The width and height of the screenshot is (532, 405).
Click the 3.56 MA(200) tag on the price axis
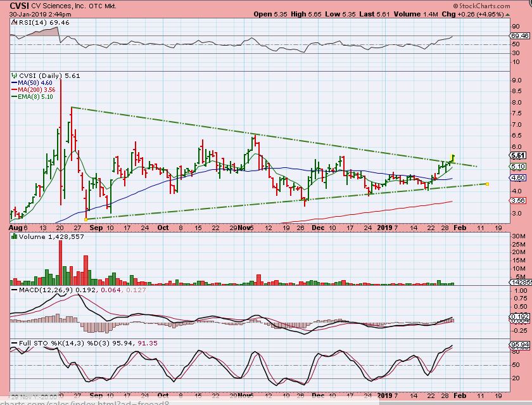click(518, 201)
